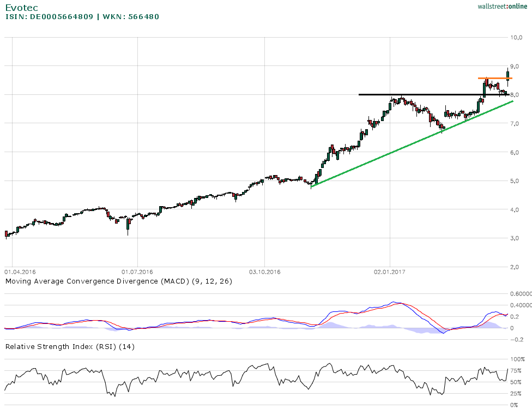Click the green ascending trend line

[x=412, y=143]
